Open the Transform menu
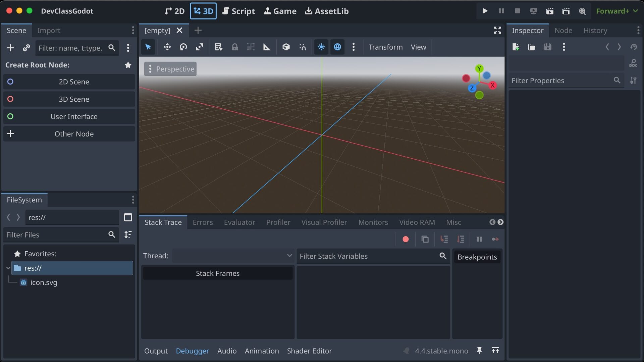The image size is (644, 362). tap(385, 47)
